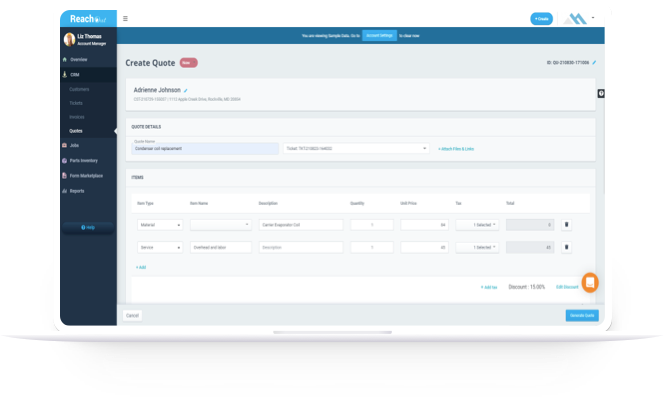
Task: Open the Material item type dropdown
Action: click(x=160, y=225)
